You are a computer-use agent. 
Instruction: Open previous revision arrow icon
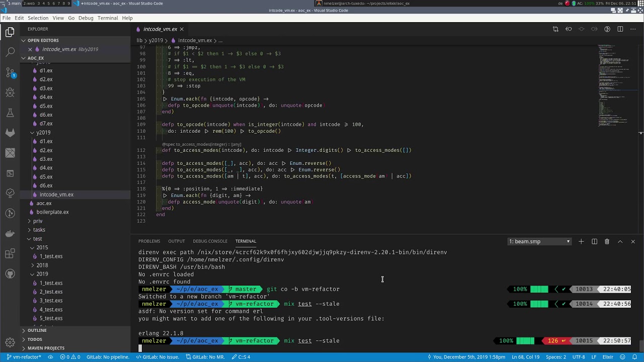click(x=569, y=29)
